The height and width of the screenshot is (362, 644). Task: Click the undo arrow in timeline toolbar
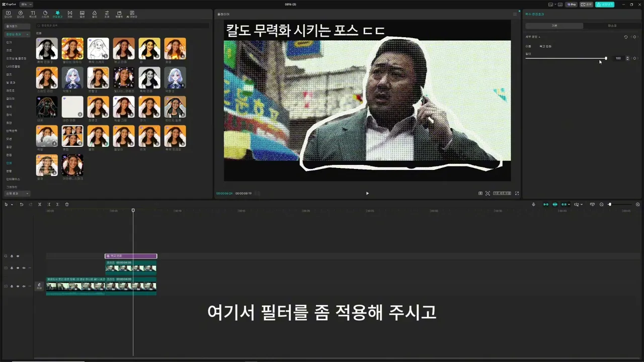point(22,205)
